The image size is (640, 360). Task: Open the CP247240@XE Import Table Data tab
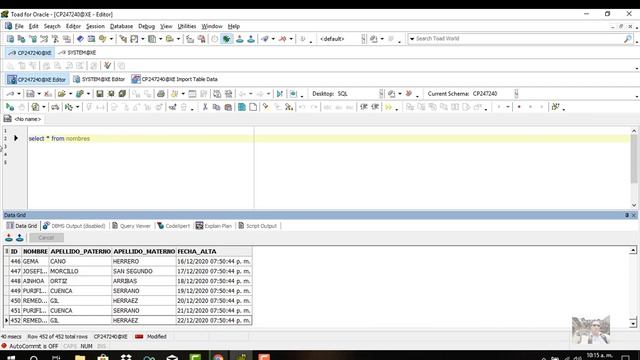coord(175,79)
